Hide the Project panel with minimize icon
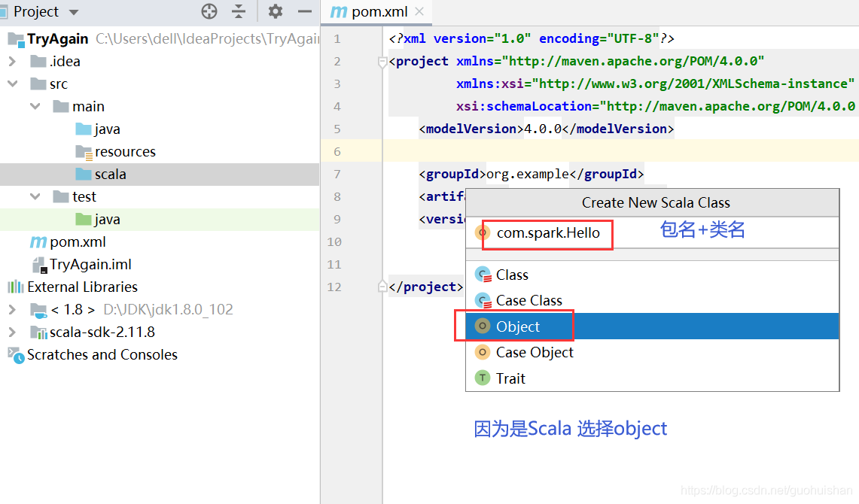The width and height of the screenshot is (859, 504). [x=304, y=11]
